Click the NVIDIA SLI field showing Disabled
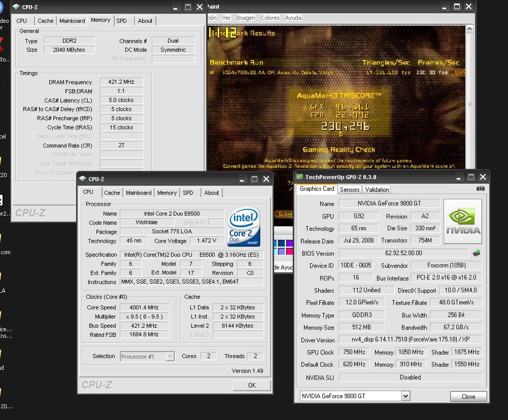The height and width of the screenshot is (420, 508). click(x=411, y=377)
